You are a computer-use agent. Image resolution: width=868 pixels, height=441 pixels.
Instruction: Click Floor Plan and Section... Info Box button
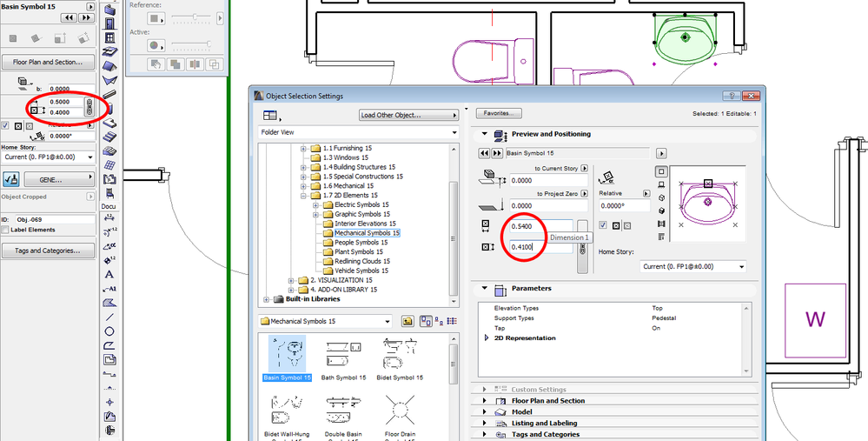point(48,62)
